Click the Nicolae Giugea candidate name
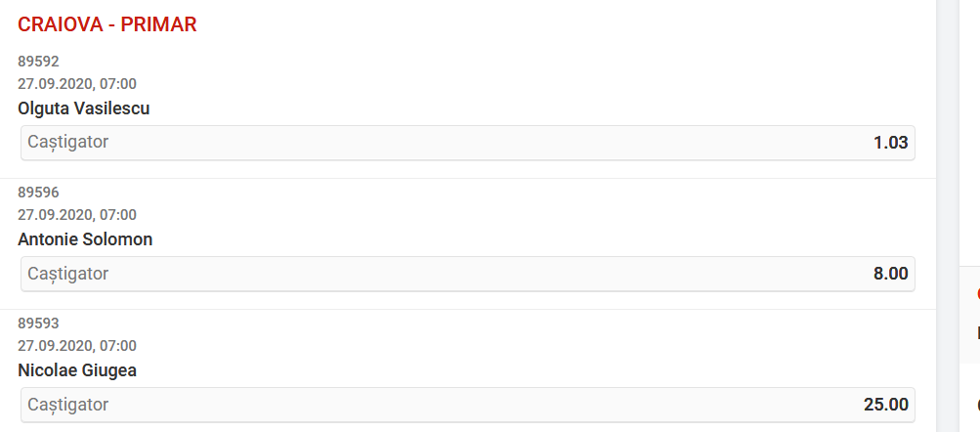This screenshot has height=432, width=980. point(77,370)
